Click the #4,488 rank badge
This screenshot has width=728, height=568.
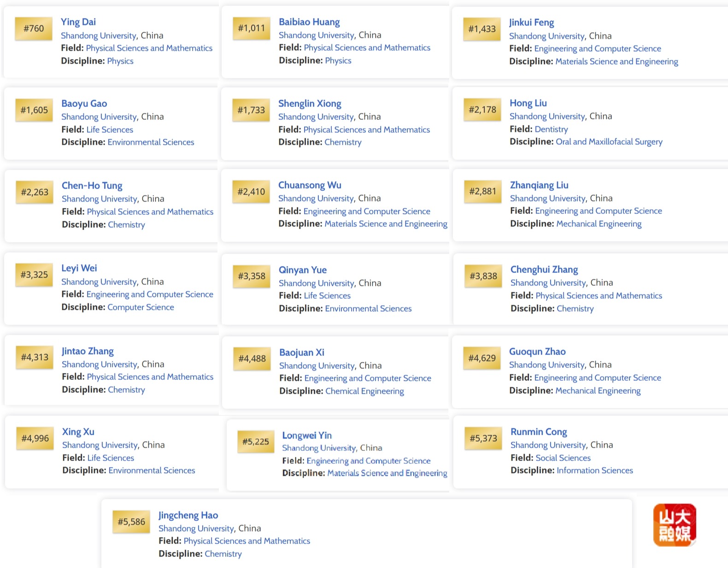(x=252, y=359)
